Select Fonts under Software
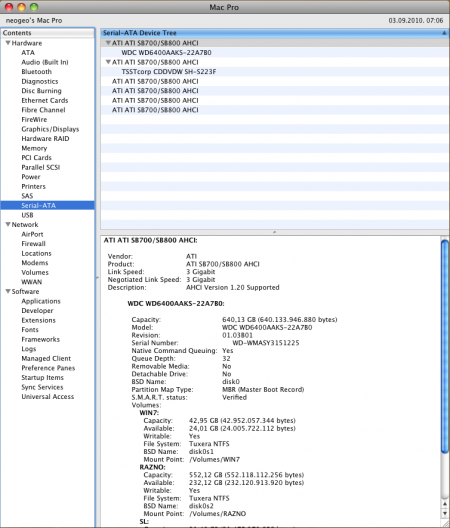This screenshot has height=528, width=450. pos(30,330)
